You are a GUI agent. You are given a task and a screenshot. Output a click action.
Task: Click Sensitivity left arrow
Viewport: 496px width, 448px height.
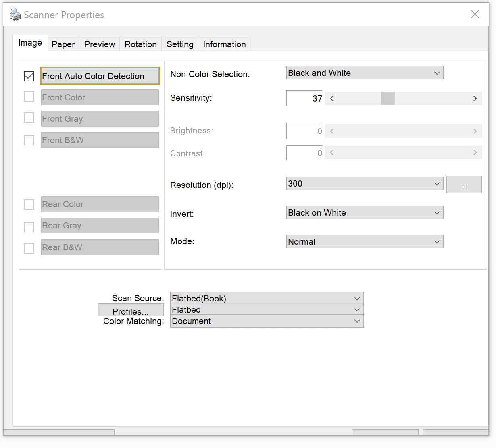point(332,98)
